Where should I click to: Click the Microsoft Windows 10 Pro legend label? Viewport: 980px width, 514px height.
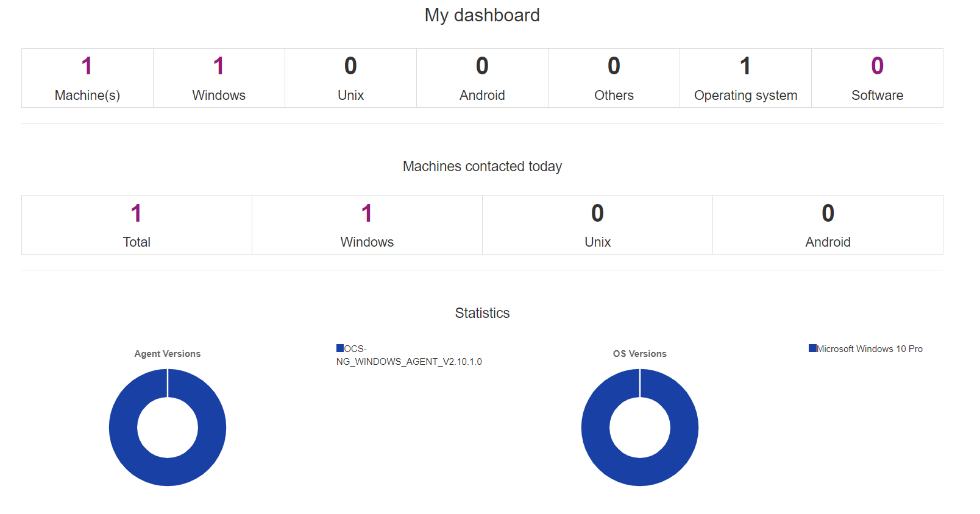coord(870,349)
